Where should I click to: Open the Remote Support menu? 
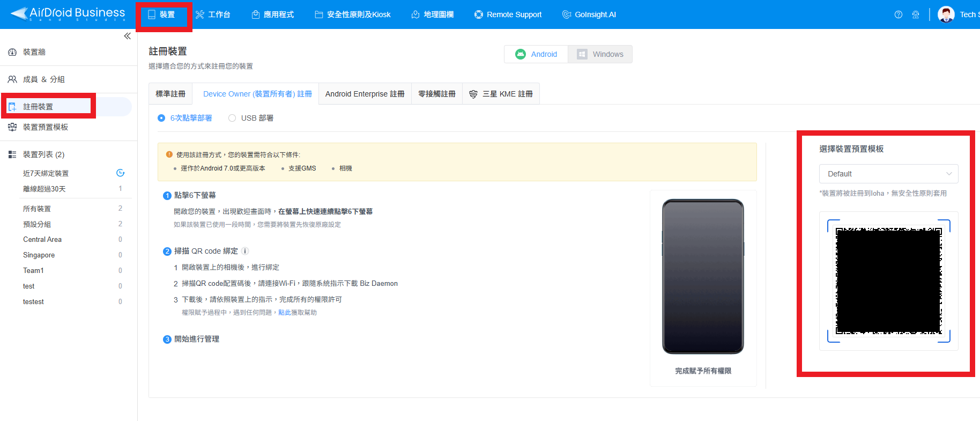[x=508, y=14]
